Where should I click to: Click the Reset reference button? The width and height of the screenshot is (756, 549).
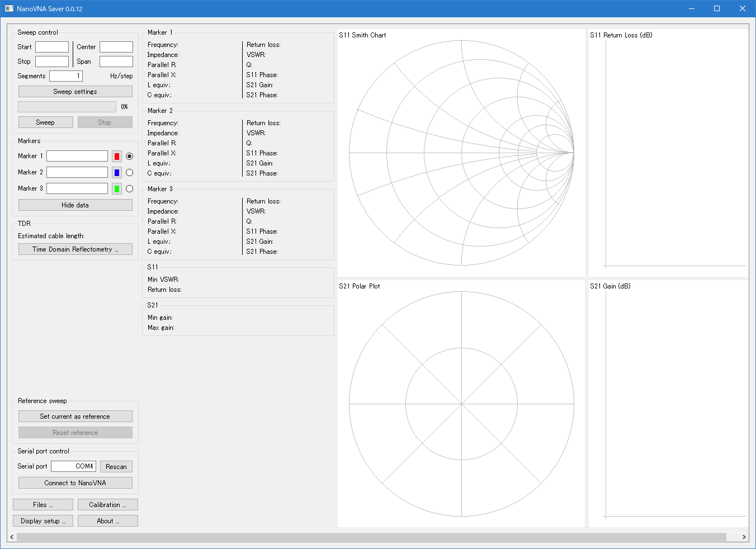75,433
